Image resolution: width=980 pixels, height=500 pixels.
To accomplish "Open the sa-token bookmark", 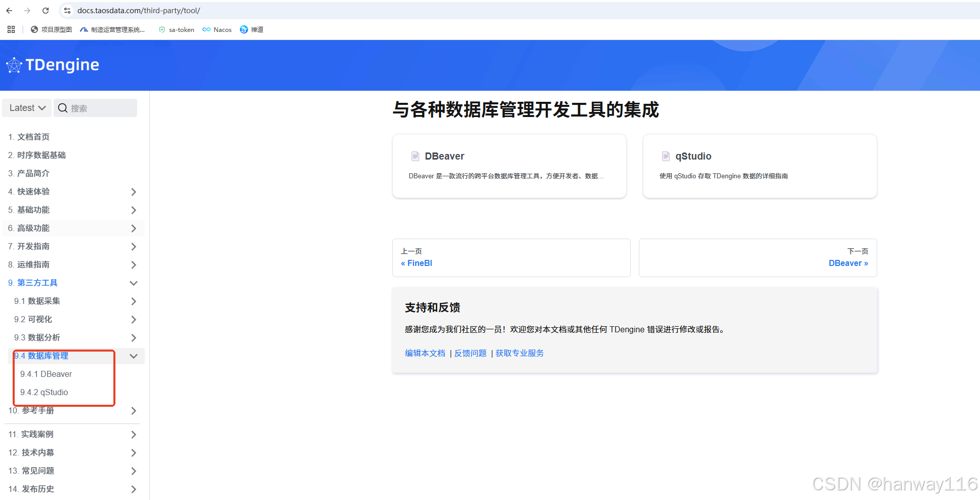I will 177,29.
